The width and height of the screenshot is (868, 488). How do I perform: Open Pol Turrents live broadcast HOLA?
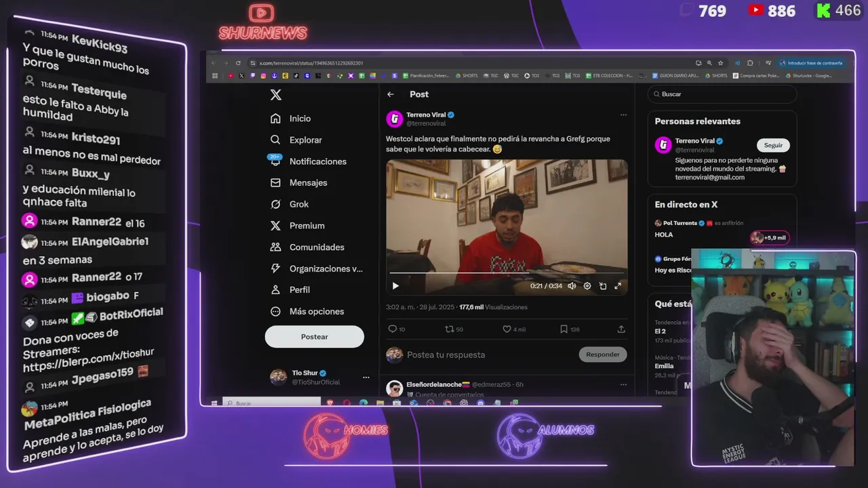tap(664, 235)
